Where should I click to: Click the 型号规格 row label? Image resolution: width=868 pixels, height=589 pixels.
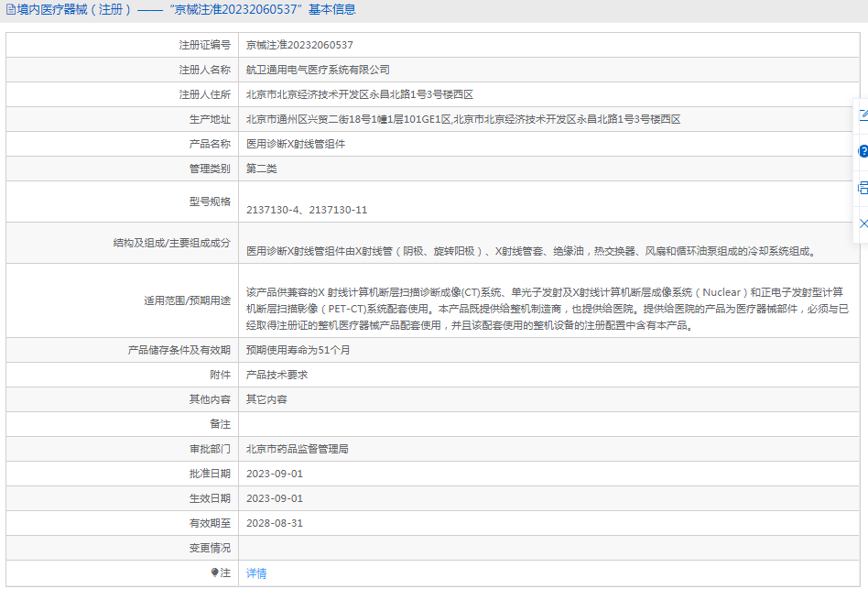(210, 202)
